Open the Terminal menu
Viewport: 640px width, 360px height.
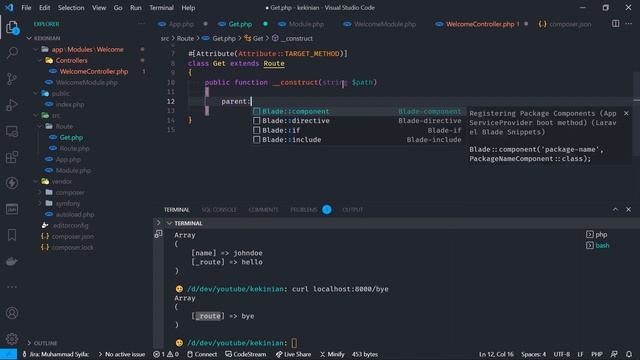161,8
